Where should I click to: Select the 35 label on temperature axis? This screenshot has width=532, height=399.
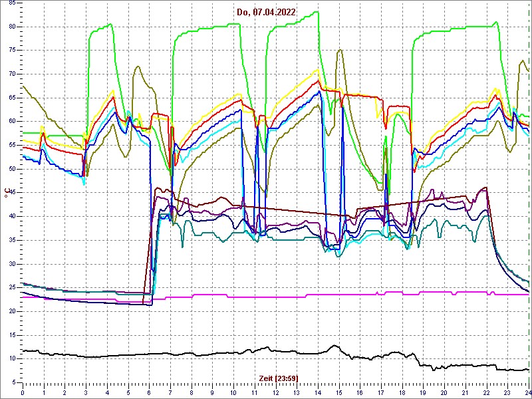(13, 240)
